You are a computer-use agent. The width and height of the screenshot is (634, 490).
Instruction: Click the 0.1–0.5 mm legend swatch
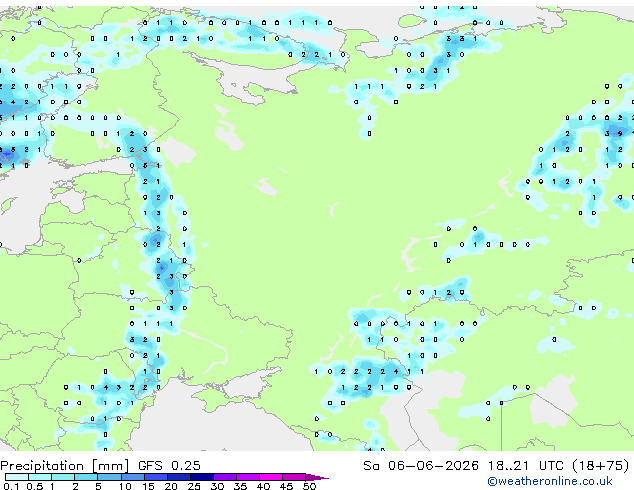[17, 477]
